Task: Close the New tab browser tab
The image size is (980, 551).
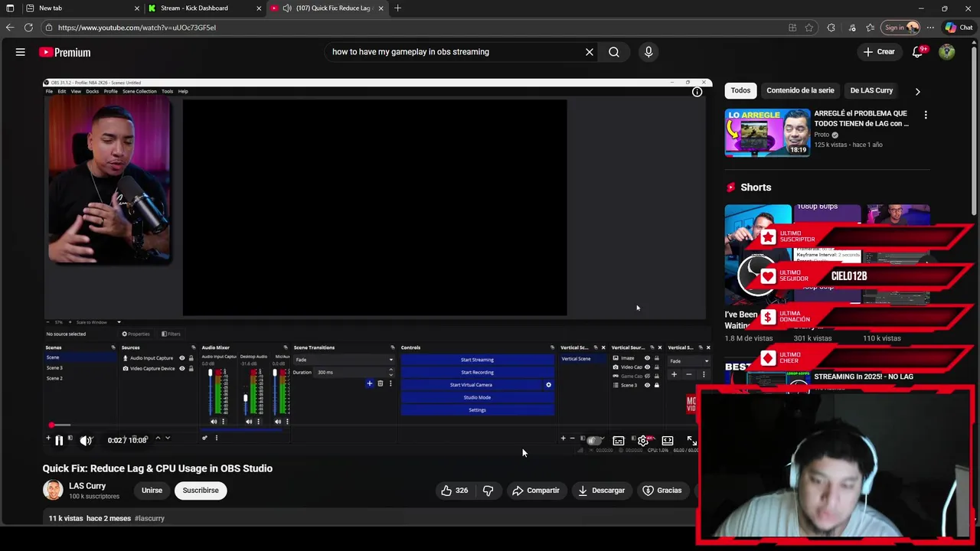Action: (x=137, y=8)
